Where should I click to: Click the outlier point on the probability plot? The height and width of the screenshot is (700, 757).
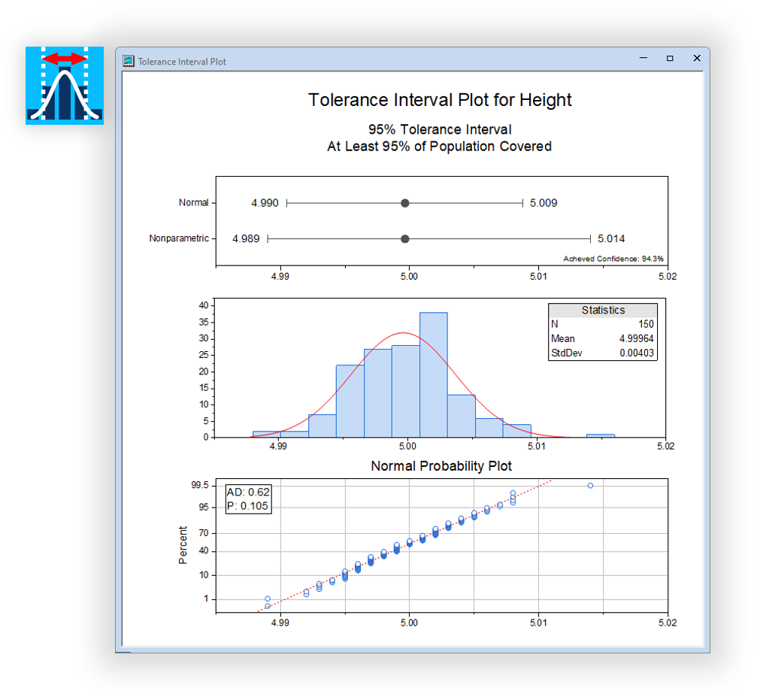tap(589, 486)
